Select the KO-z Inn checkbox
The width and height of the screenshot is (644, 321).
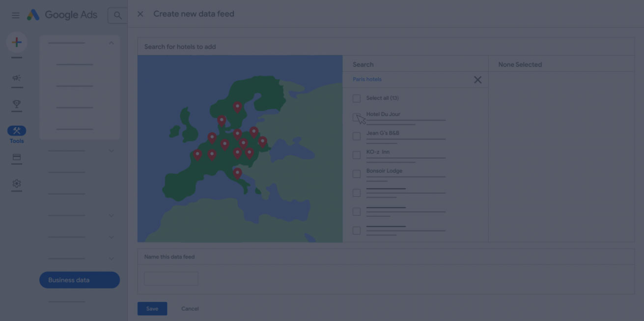pyautogui.click(x=357, y=155)
